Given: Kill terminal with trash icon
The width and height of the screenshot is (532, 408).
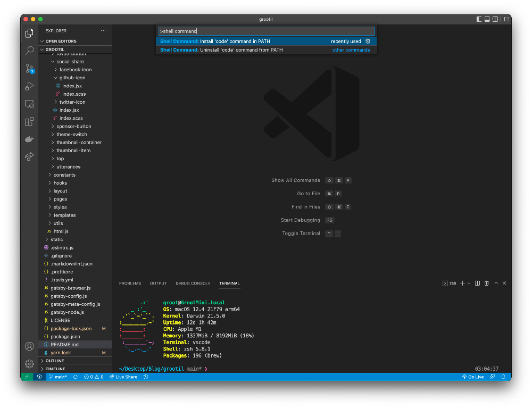Looking at the screenshot, I should [x=487, y=283].
